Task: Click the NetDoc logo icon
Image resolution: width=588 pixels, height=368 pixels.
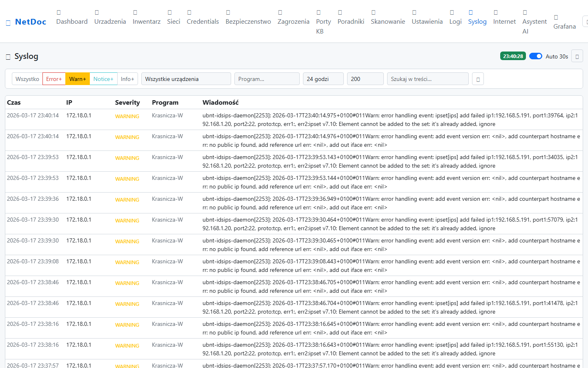Action: click(x=8, y=23)
